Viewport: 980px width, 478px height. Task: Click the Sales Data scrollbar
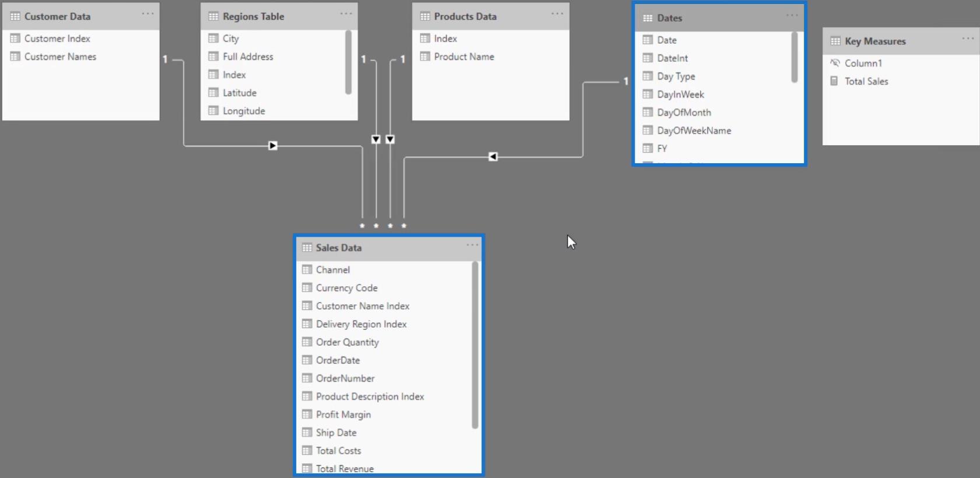[475, 345]
